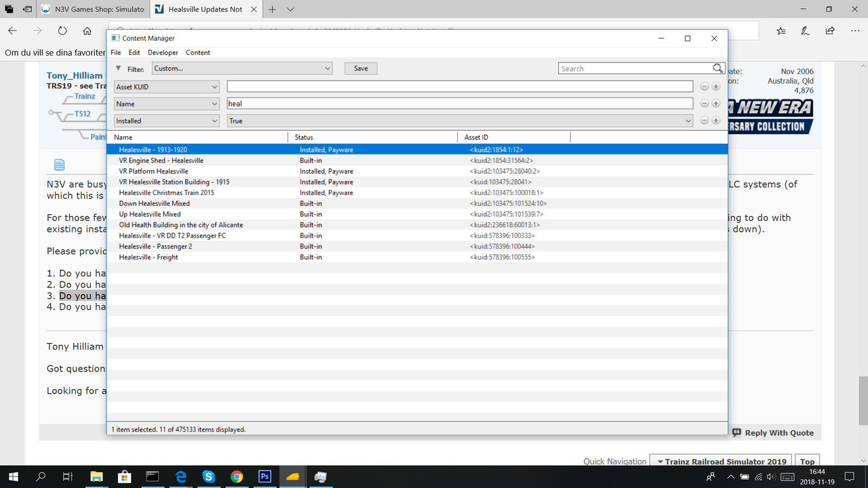Open the Name criteria dropdown
Viewport: 868px width, 488px height.
166,104
